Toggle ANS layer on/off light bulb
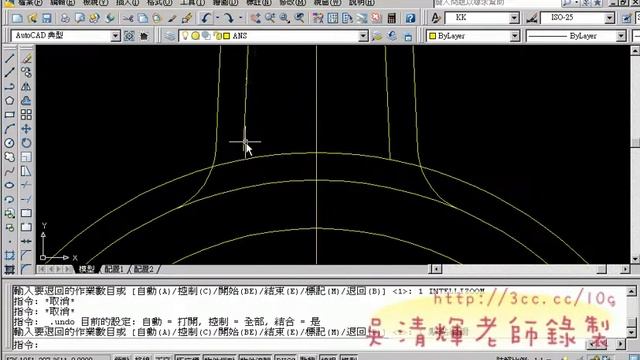640x360 pixels. pos(185,36)
